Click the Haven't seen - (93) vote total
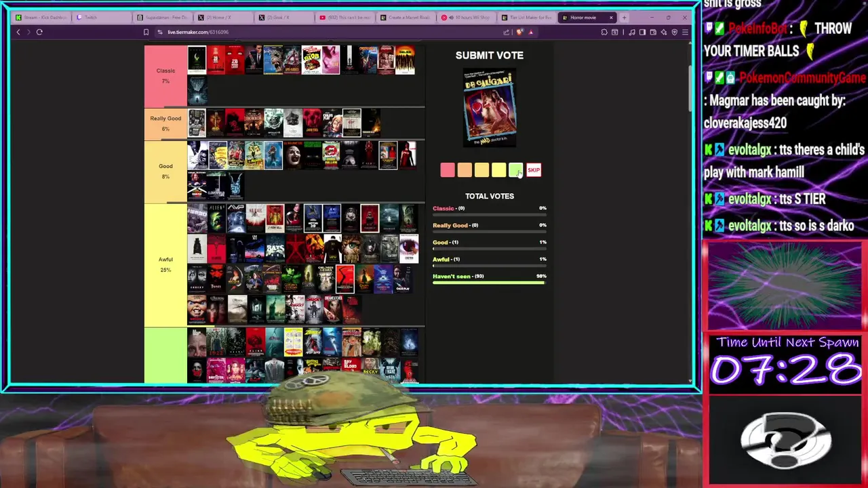 coord(458,276)
